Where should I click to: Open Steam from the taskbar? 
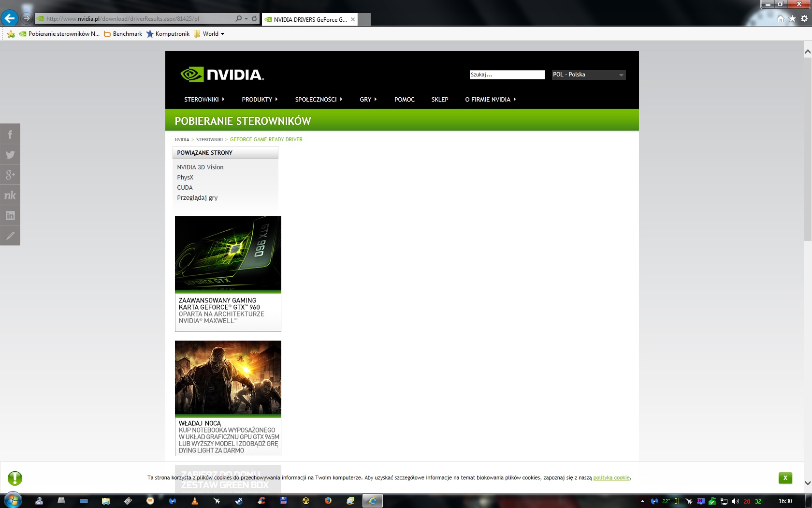tap(239, 501)
